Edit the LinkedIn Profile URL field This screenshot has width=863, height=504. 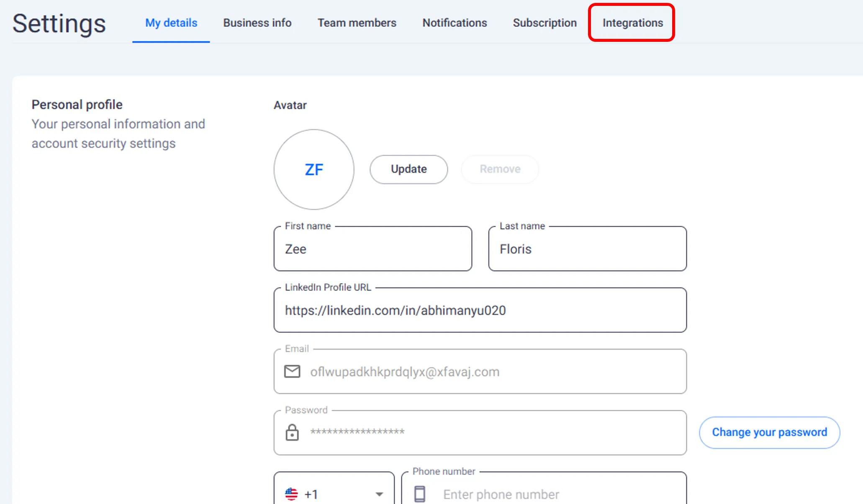point(480,310)
